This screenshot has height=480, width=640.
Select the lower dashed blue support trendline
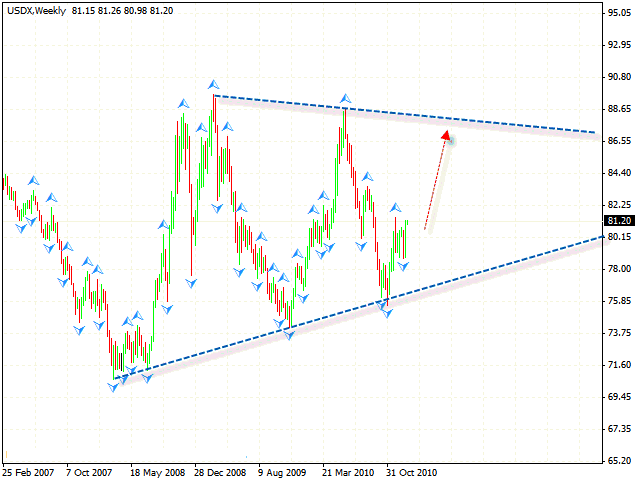359,307
